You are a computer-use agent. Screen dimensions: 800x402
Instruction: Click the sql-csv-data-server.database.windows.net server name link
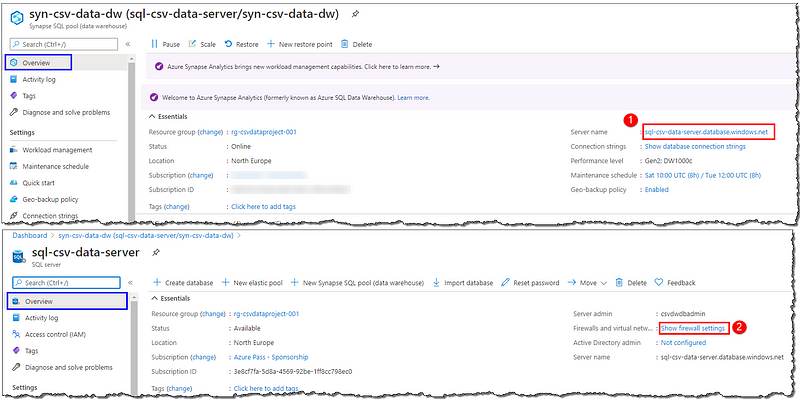tap(706, 131)
